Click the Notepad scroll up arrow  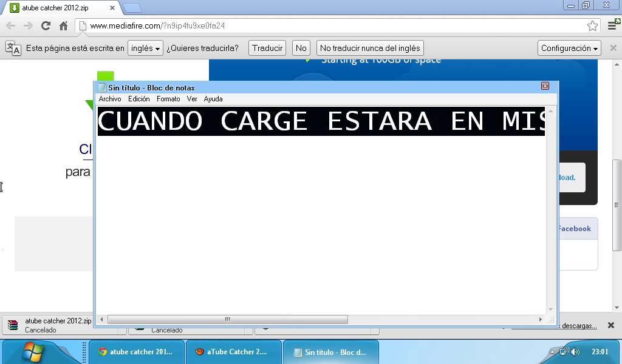pos(550,111)
